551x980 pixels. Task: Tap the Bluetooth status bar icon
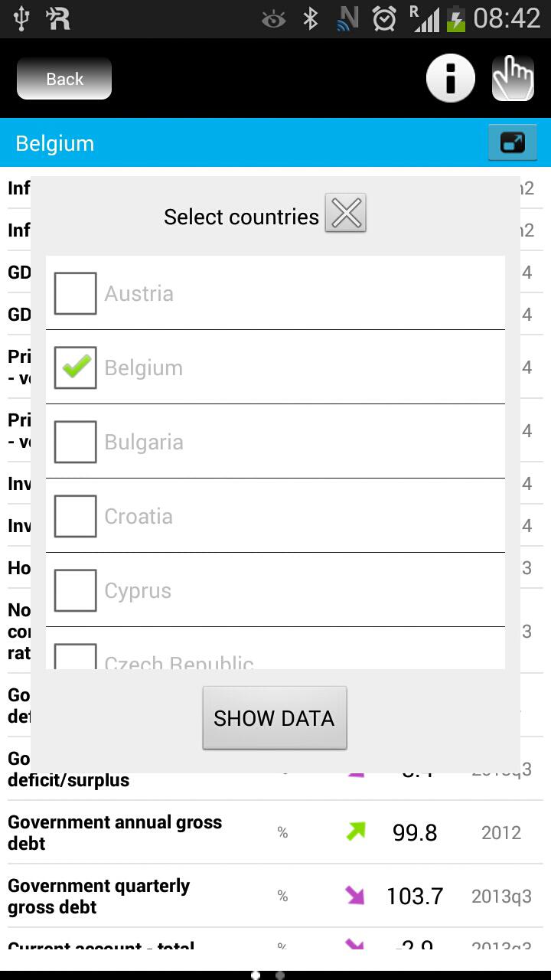coord(310,18)
